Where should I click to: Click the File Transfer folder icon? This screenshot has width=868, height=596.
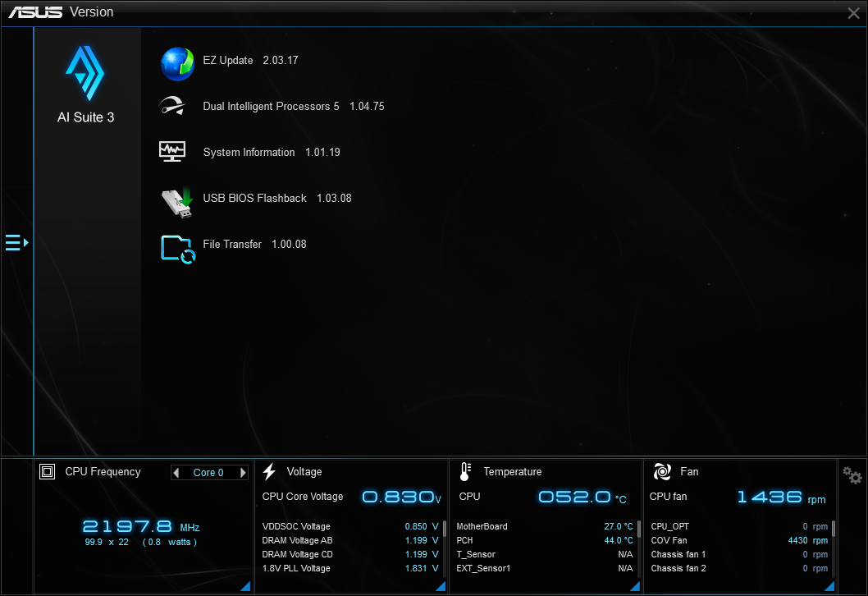178,250
